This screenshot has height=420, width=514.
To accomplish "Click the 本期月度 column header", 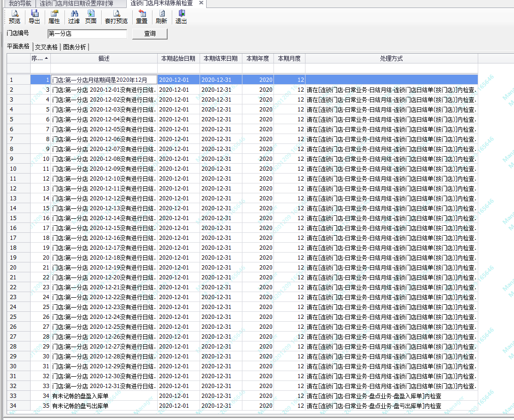I will [x=289, y=59].
